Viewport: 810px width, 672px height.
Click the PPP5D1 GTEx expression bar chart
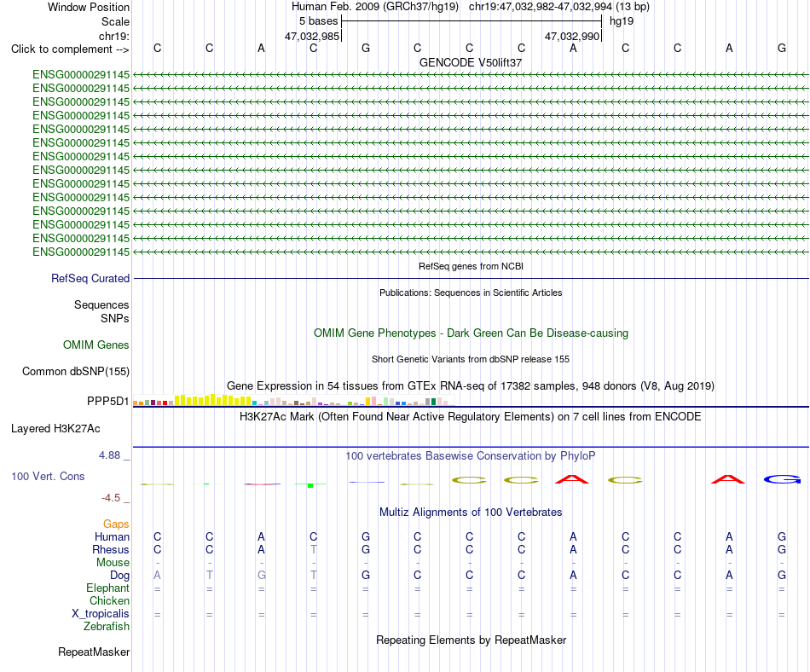tap(293, 400)
